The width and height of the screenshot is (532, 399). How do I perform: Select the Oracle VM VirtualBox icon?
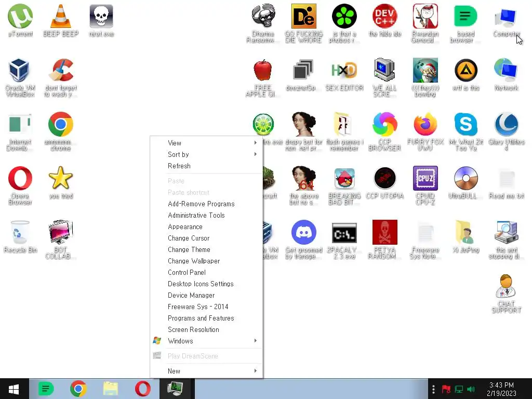coord(19,70)
